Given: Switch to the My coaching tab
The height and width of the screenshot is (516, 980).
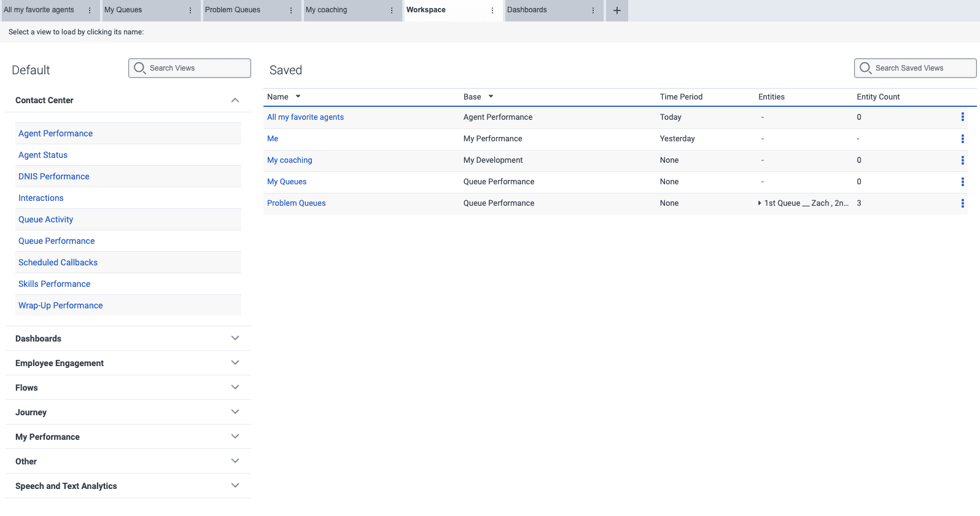Looking at the screenshot, I should (x=327, y=10).
